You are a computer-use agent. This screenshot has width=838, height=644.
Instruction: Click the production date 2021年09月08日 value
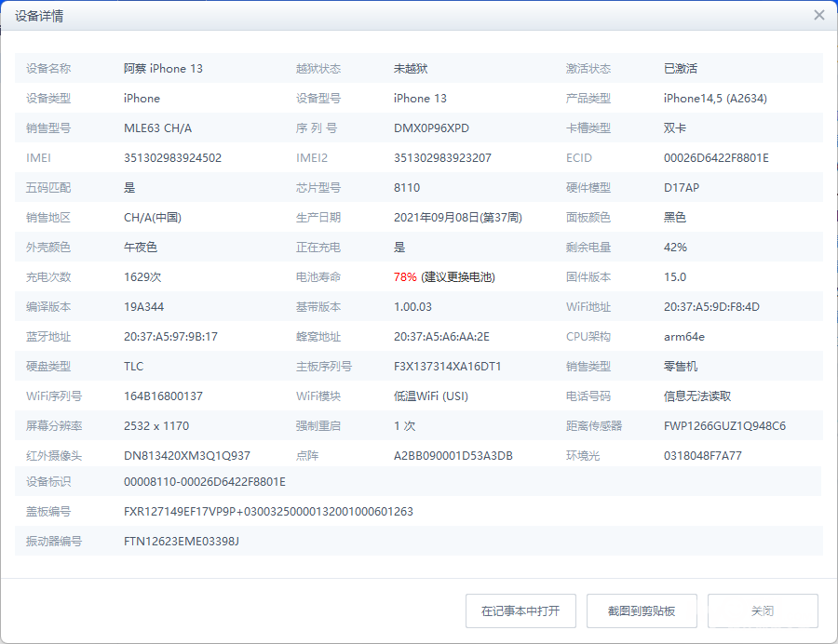(457, 218)
